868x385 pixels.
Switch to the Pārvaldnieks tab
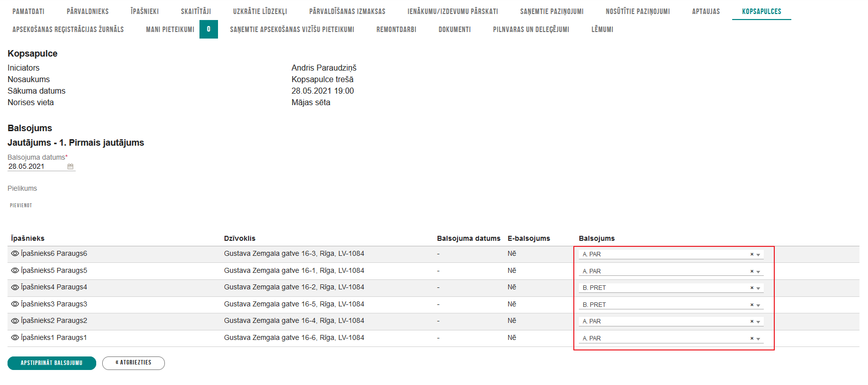pyautogui.click(x=88, y=11)
